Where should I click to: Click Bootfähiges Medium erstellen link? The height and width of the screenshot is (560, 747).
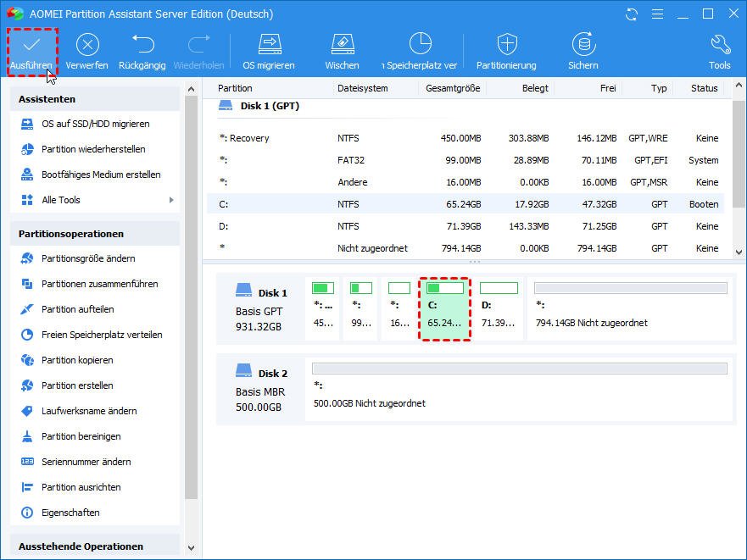point(101,175)
